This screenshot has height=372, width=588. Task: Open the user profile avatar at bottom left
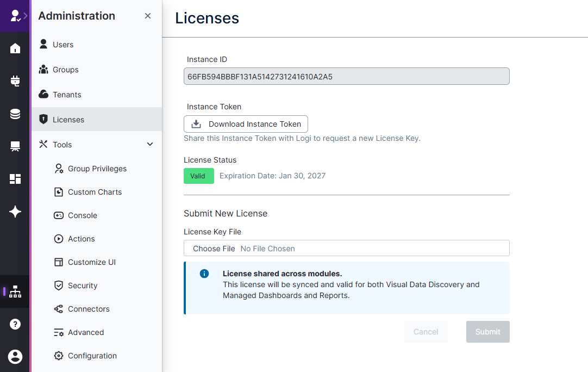pyautogui.click(x=15, y=357)
